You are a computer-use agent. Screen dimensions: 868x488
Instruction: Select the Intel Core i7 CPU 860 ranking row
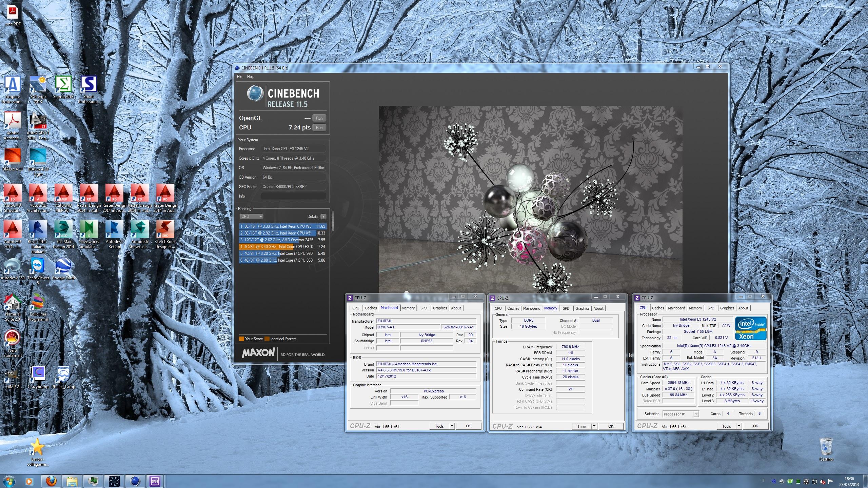(x=283, y=260)
